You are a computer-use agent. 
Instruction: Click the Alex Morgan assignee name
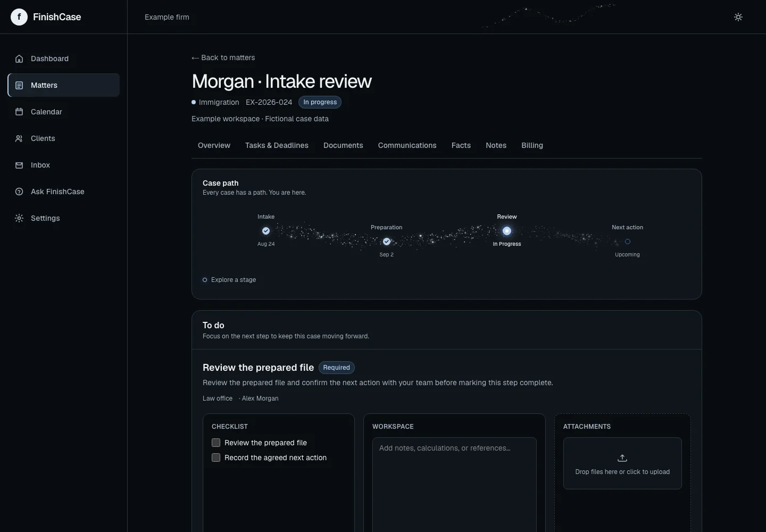(x=260, y=398)
